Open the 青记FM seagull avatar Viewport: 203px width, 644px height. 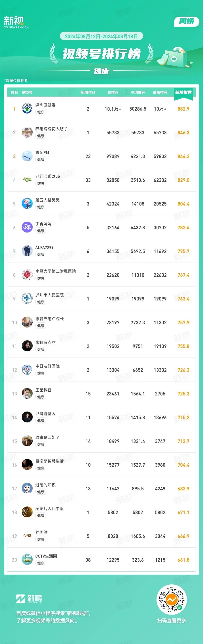(27, 156)
